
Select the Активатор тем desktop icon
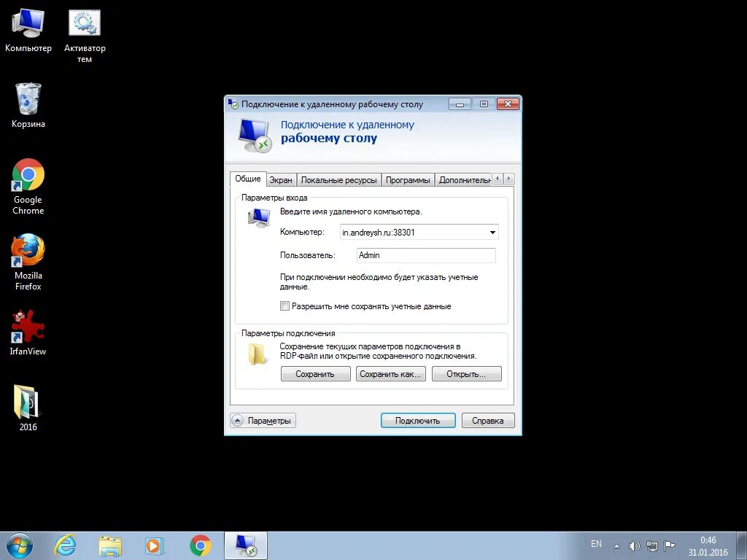pyautogui.click(x=85, y=35)
